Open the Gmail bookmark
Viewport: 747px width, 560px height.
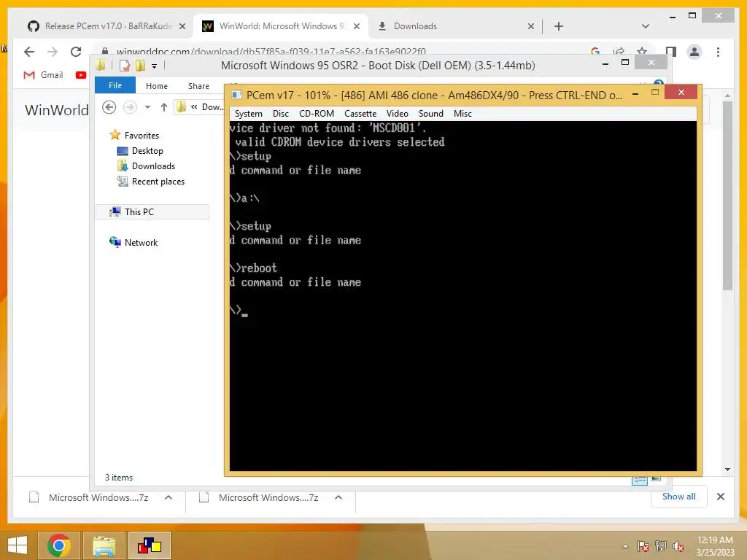pos(43,75)
